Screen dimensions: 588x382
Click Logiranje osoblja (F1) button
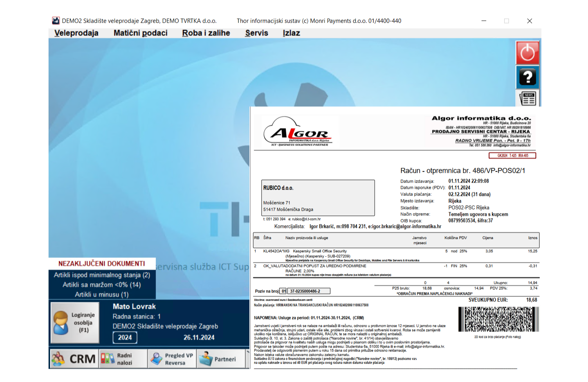(x=75, y=323)
